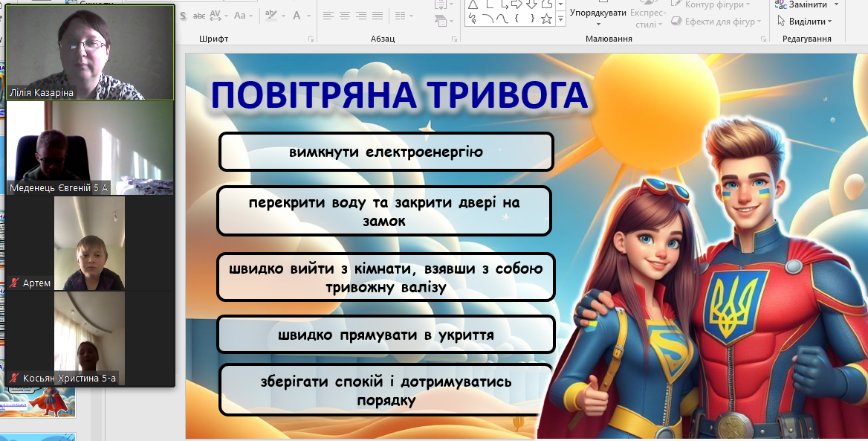
Task: Click the Change Case (Aa) button
Action: [x=240, y=16]
